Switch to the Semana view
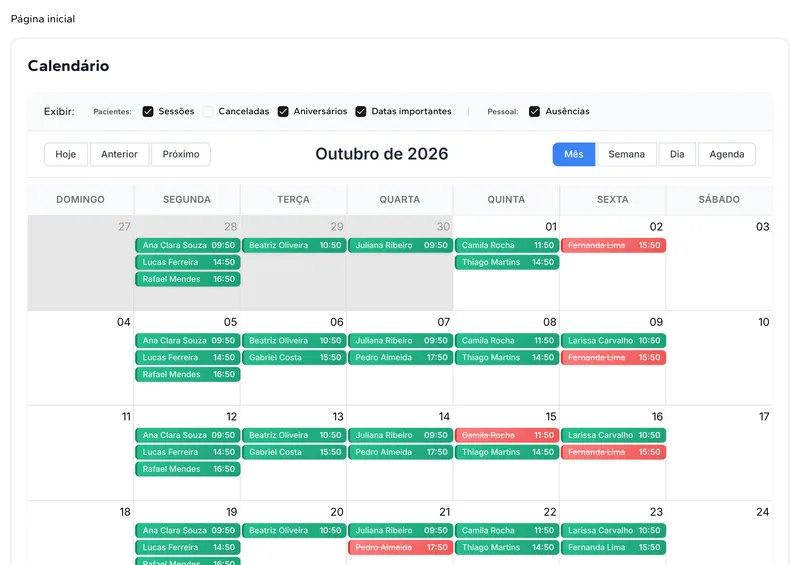 (x=627, y=154)
